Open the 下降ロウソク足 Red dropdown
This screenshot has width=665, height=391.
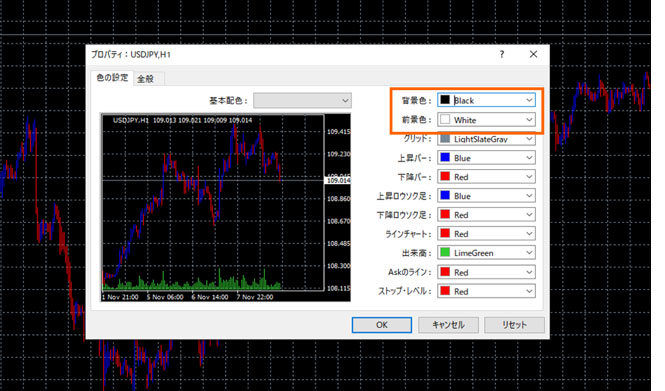(x=486, y=215)
